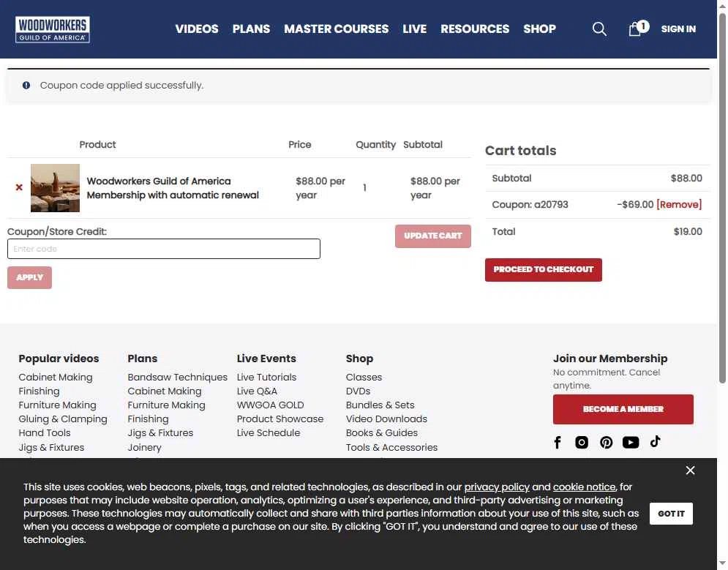Image resolution: width=728 pixels, height=570 pixels.
Task: Click the Update Cart button
Action: click(432, 236)
